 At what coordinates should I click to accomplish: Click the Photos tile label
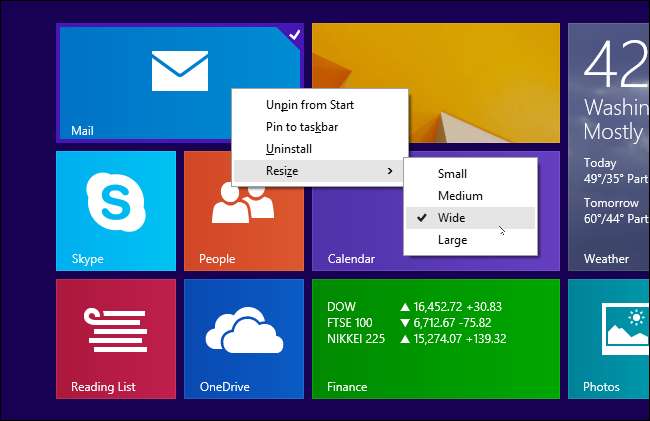point(601,387)
